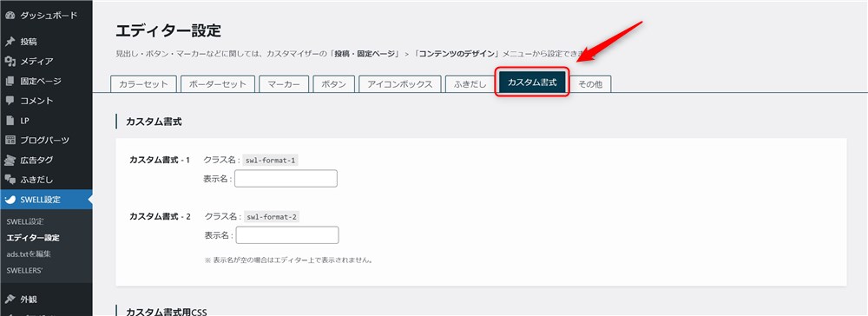Focus the 表示名 field for カスタム書式 - 1
The width and height of the screenshot is (868, 316).
pyautogui.click(x=286, y=178)
